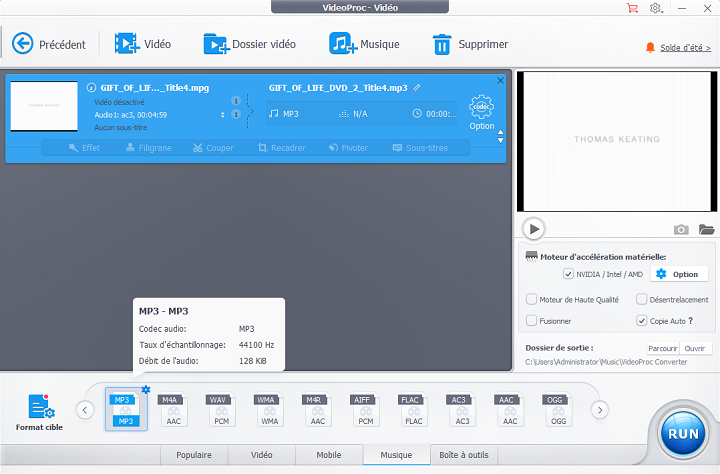Image resolution: width=720 pixels, height=474 pixels.
Task: Select the AAC format
Action: (509, 410)
